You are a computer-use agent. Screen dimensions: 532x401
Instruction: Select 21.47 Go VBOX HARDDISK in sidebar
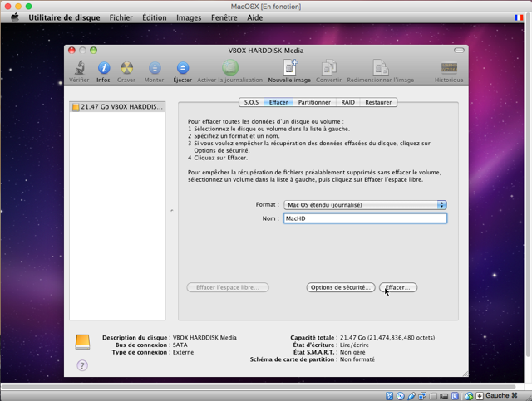tap(117, 107)
